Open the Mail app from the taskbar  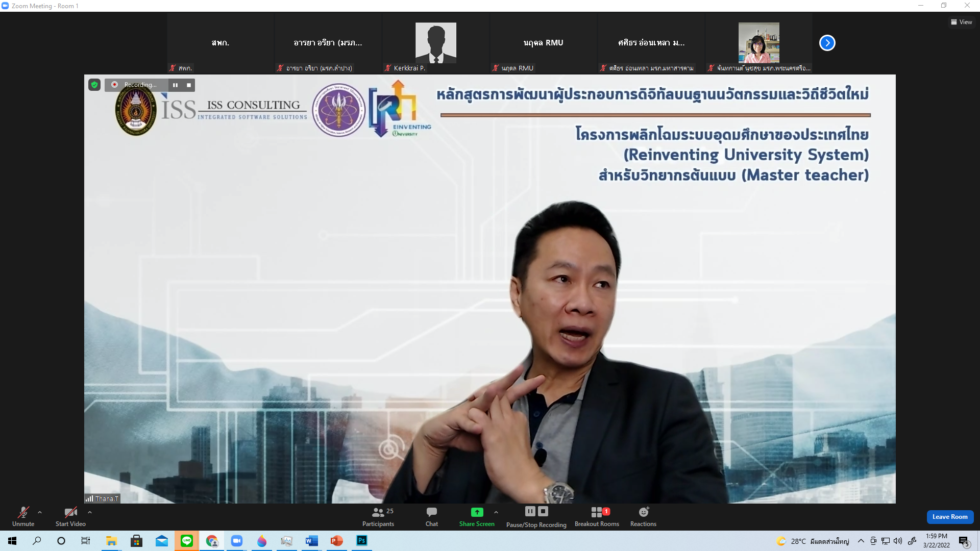tap(161, 541)
